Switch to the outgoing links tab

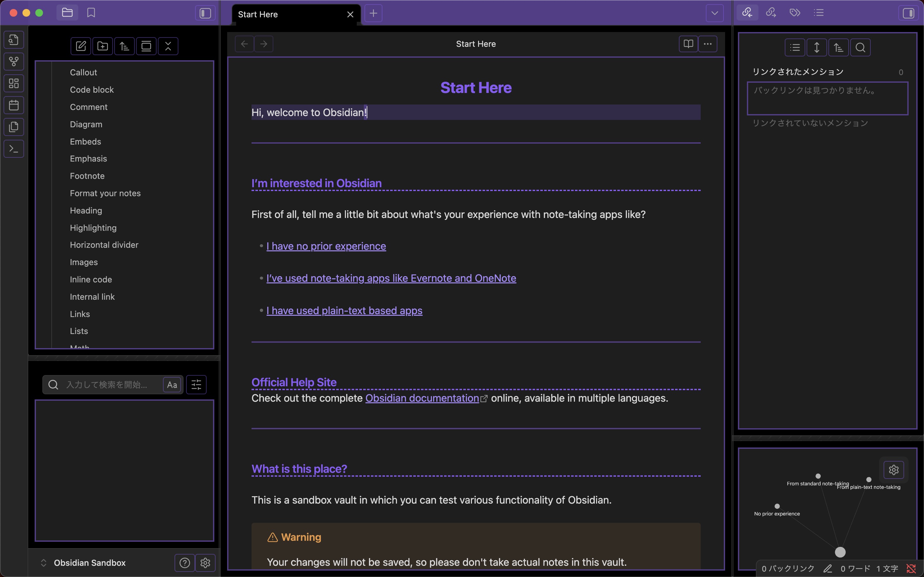coord(771,13)
